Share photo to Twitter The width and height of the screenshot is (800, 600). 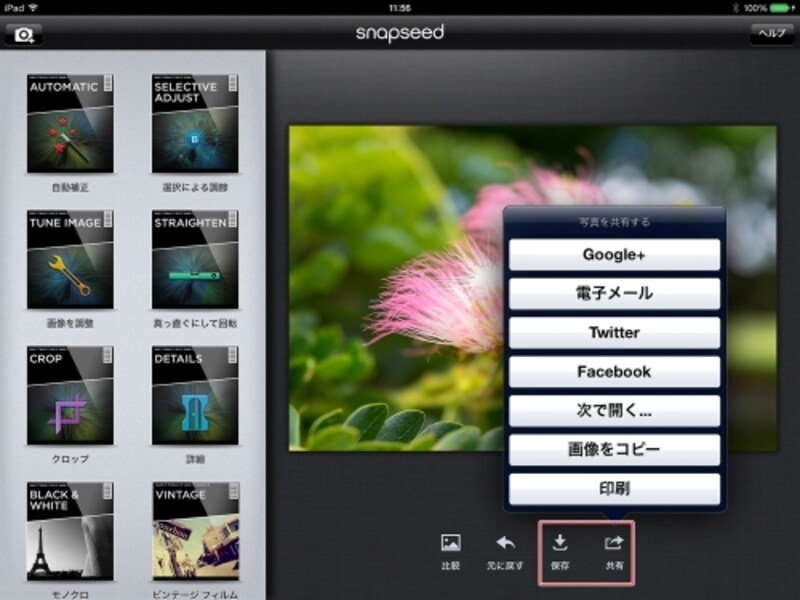click(x=614, y=333)
